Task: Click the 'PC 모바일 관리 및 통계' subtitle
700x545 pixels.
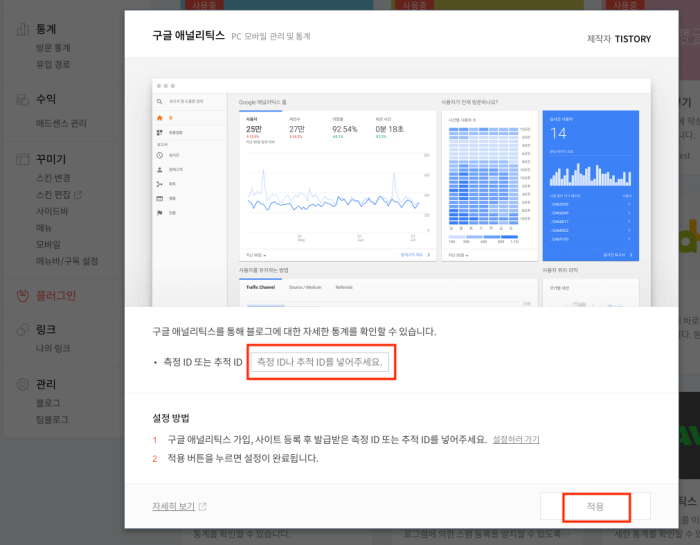Action: click(x=271, y=36)
